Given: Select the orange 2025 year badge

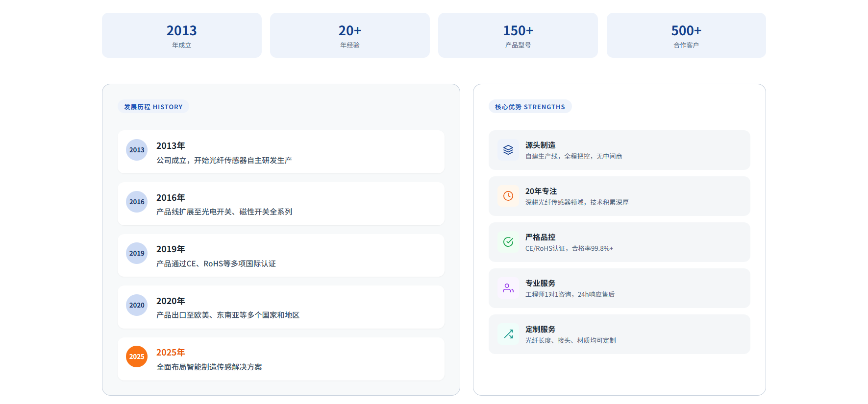Looking at the screenshot, I should pyautogui.click(x=137, y=356).
